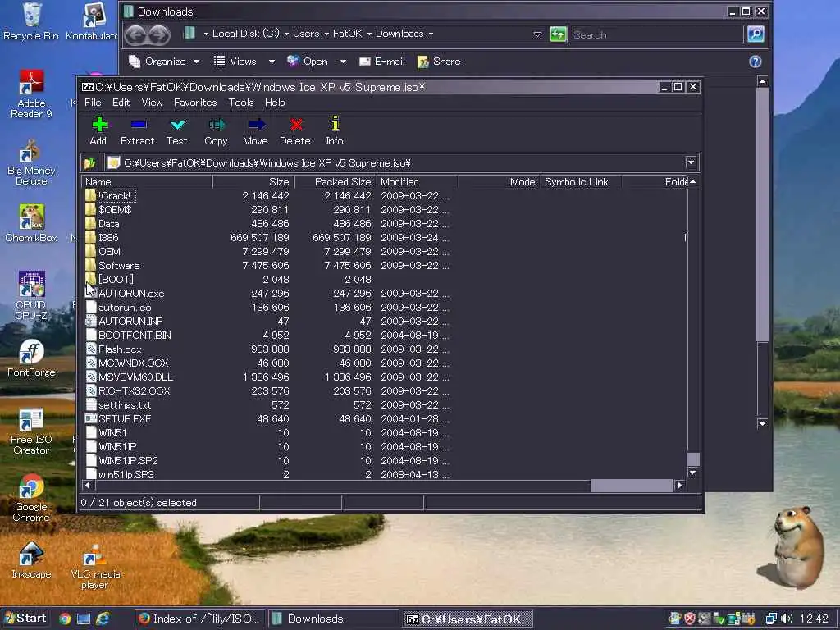Click E-mail button in Downloads window

382,62
